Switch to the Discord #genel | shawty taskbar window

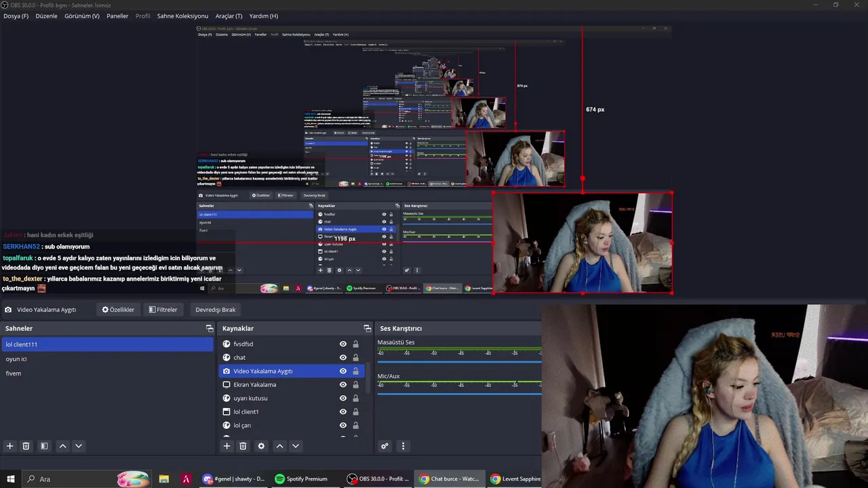[x=235, y=479]
